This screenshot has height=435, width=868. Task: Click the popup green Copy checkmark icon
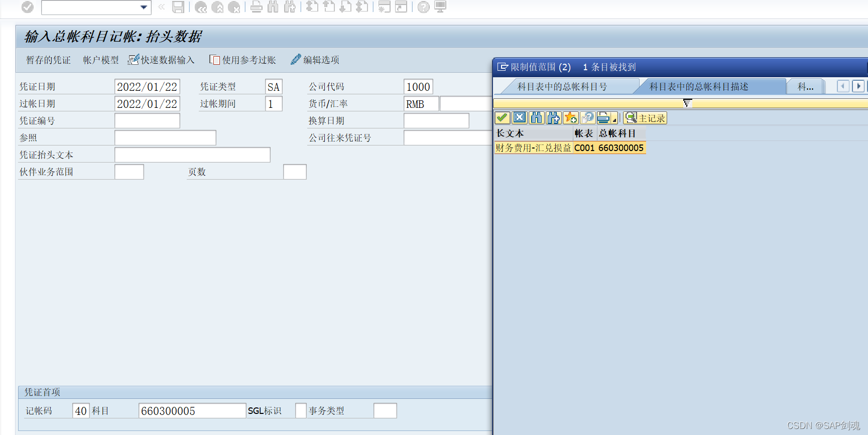(503, 118)
